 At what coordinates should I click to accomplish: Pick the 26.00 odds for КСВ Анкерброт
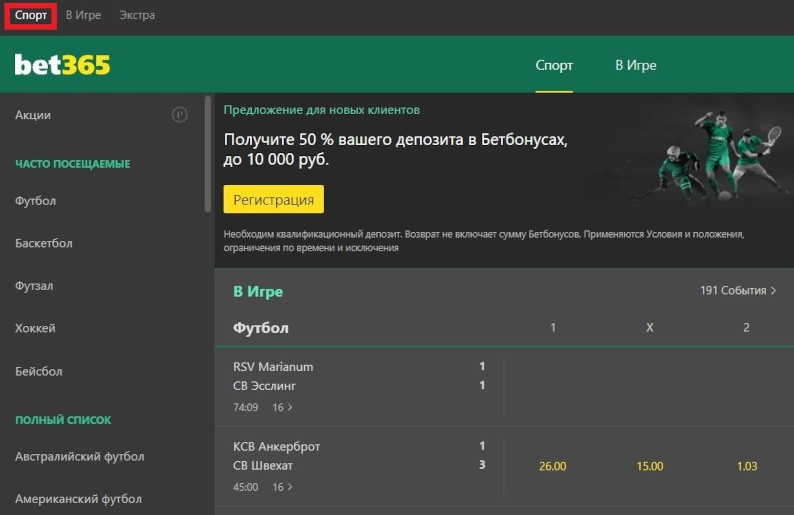point(552,466)
